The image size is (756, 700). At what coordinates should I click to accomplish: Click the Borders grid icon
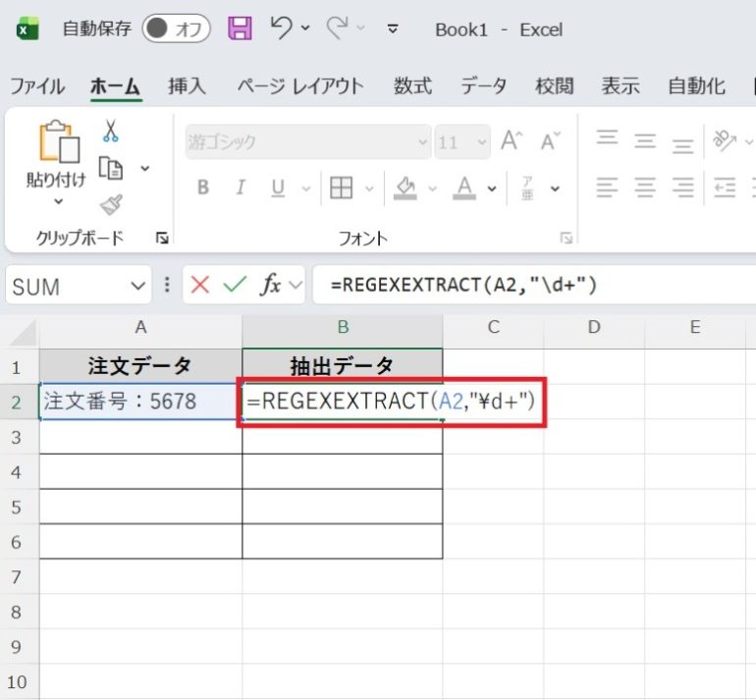coord(341,188)
